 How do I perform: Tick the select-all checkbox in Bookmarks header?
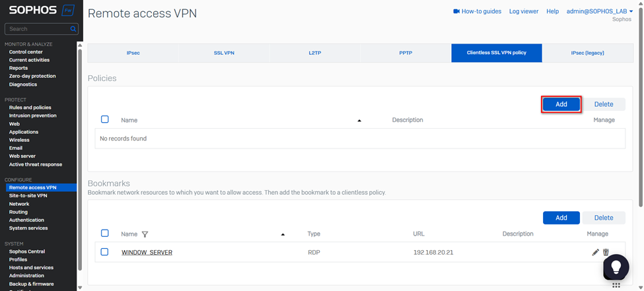[105, 233]
